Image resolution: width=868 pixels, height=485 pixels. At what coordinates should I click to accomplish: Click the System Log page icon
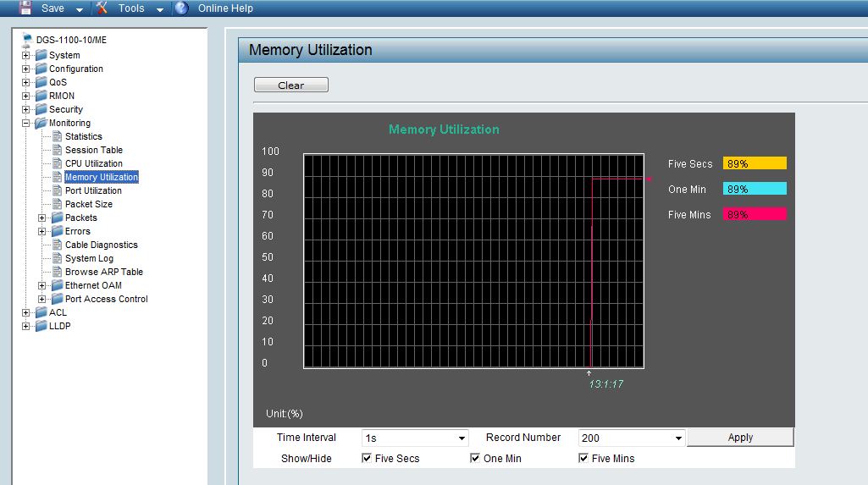(57, 258)
